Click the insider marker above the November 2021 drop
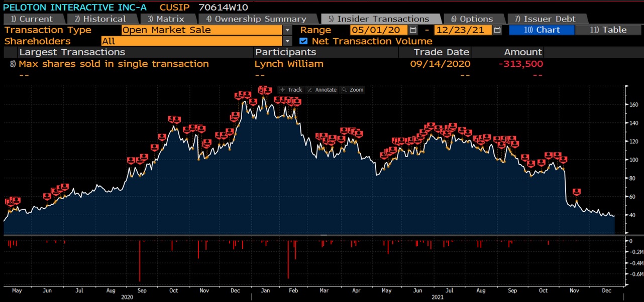Screen dimensions: 644x302 pyautogui.click(x=577, y=192)
